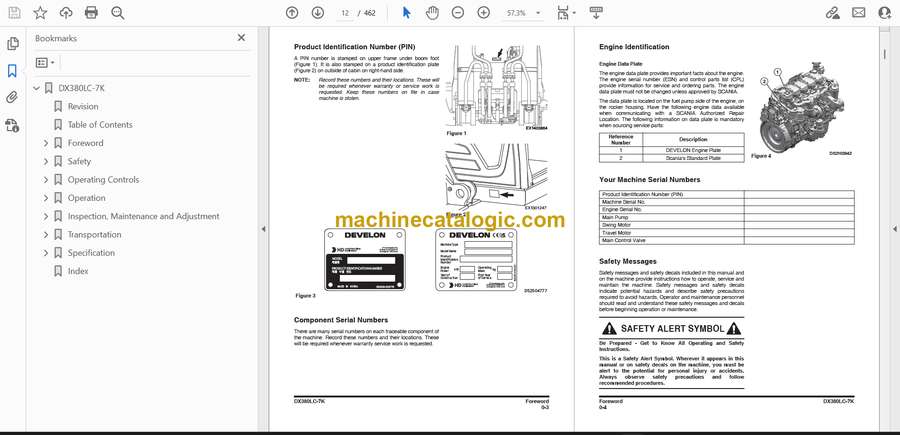Click the scrolling mode keyboard icon
The height and width of the screenshot is (435, 900).
pyautogui.click(x=596, y=13)
